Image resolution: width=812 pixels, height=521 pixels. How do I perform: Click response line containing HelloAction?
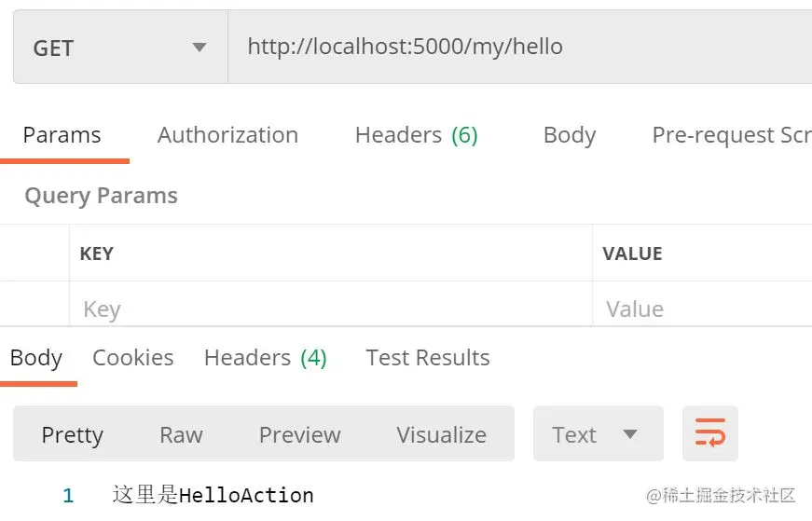(x=213, y=495)
